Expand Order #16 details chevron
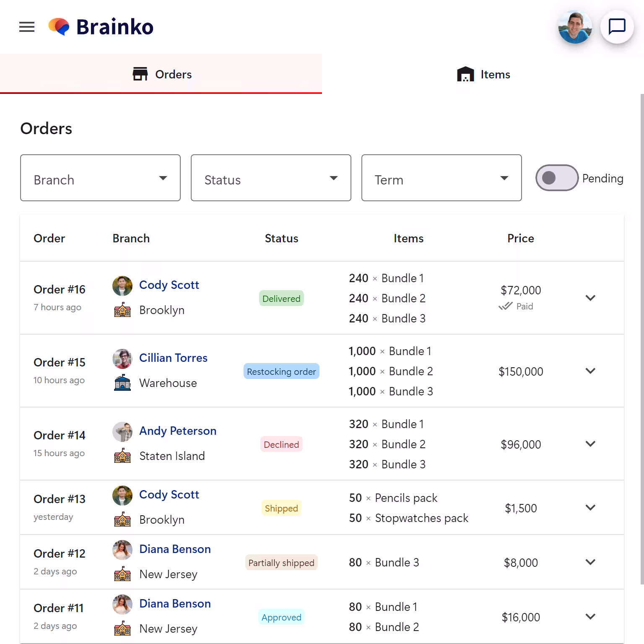The height and width of the screenshot is (644, 644). tap(590, 298)
